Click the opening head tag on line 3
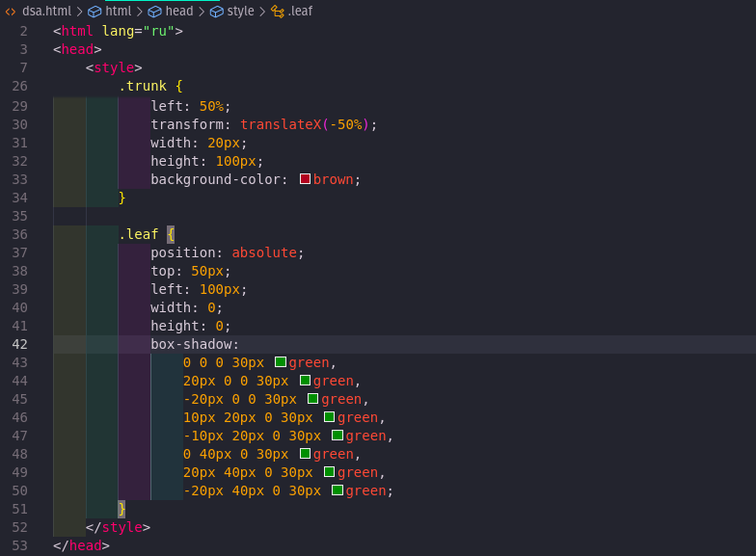756x556 pixels. pos(77,49)
